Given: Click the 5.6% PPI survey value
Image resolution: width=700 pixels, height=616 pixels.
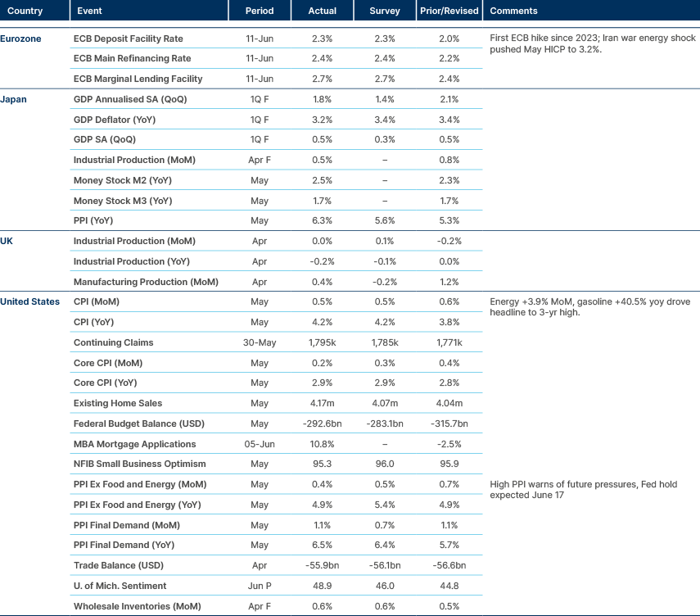Looking at the screenshot, I should point(384,220).
